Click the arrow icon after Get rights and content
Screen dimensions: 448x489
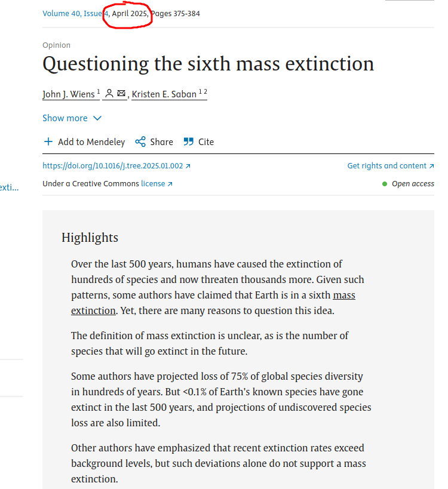pos(431,167)
